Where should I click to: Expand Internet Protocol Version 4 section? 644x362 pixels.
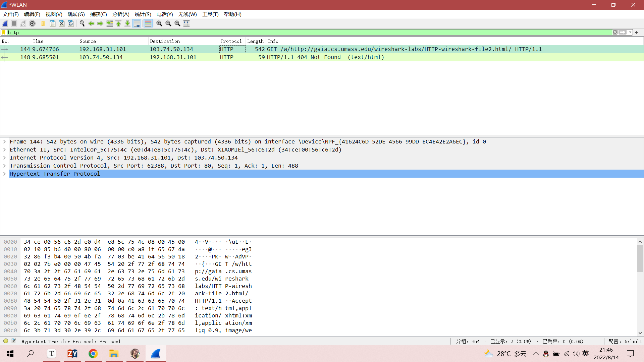tap(4, 158)
